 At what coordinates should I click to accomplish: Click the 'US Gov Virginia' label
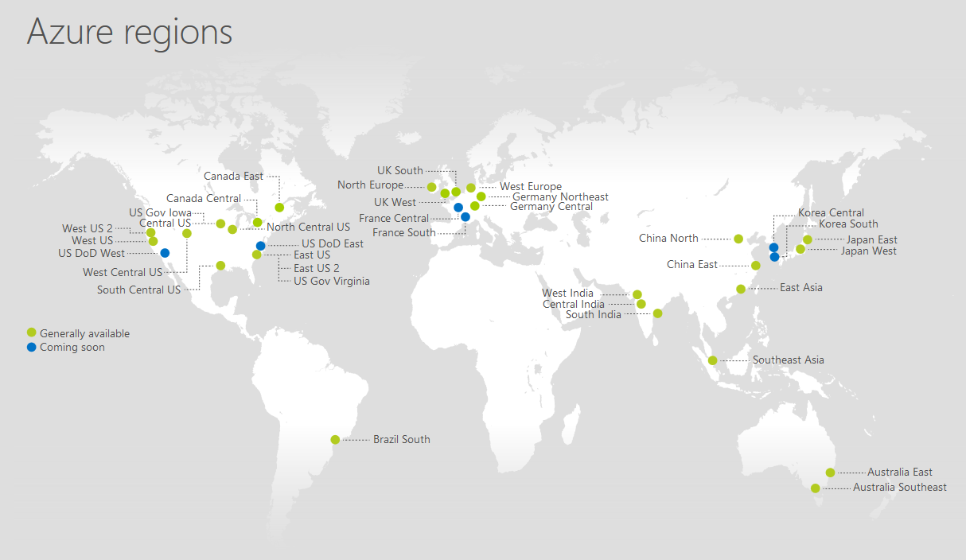[332, 281]
